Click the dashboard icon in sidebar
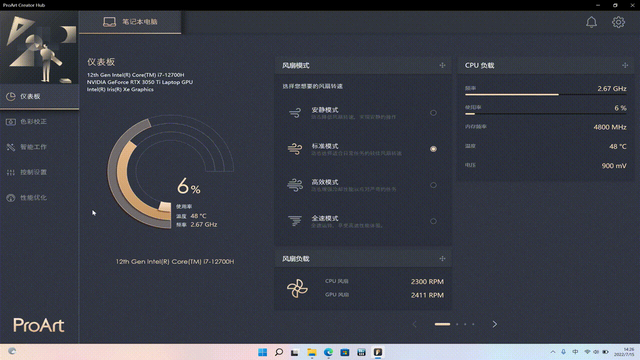 point(11,96)
